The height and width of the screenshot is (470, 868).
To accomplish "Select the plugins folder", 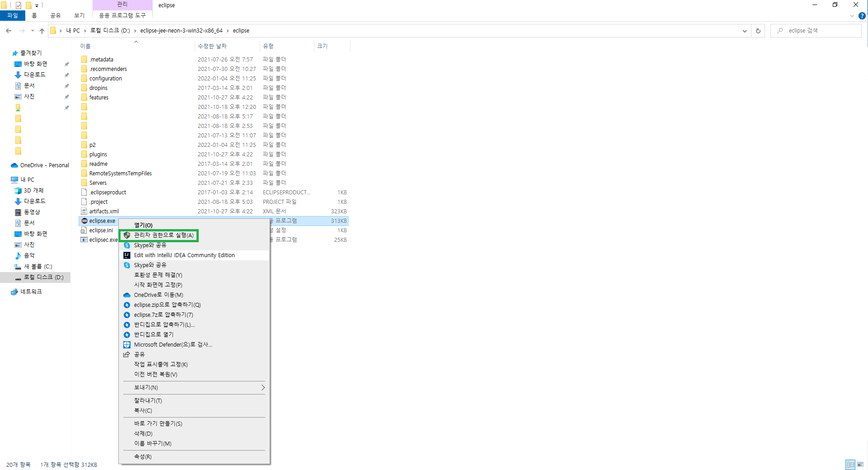I will pos(98,155).
